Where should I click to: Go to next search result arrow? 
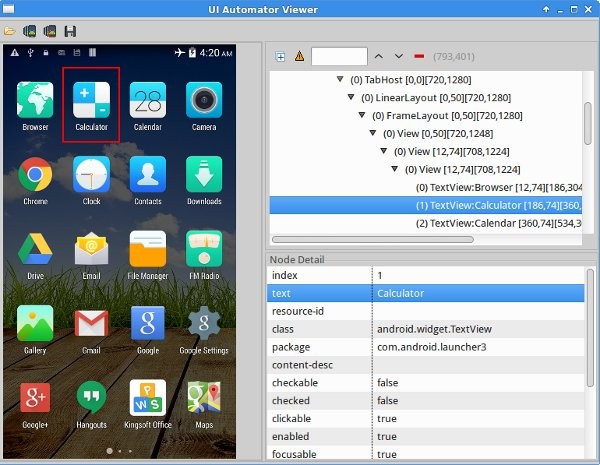(x=399, y=57)
